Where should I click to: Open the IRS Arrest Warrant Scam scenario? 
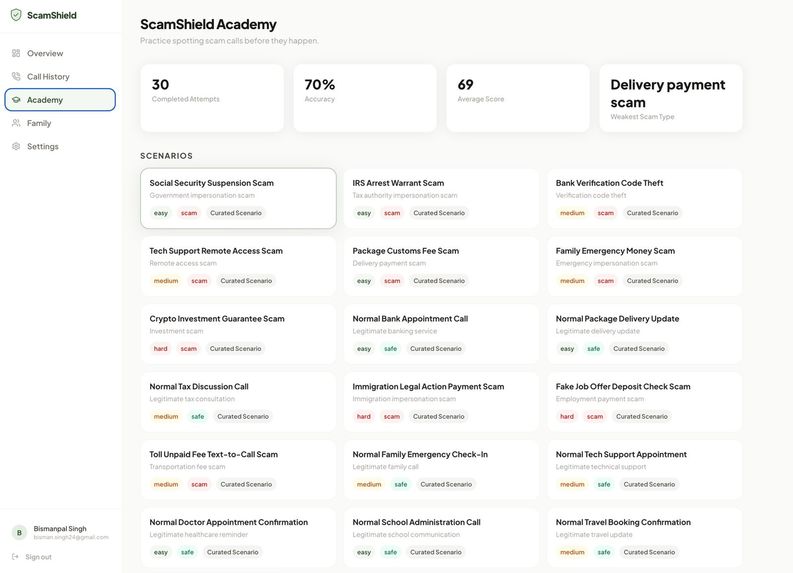[442, 198]
